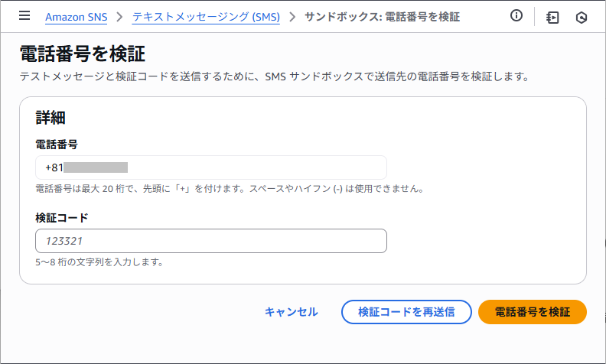The image size is (606, 364).
Task: Click the 5〜8 桁の文字列 hint text
Action: 99,262
